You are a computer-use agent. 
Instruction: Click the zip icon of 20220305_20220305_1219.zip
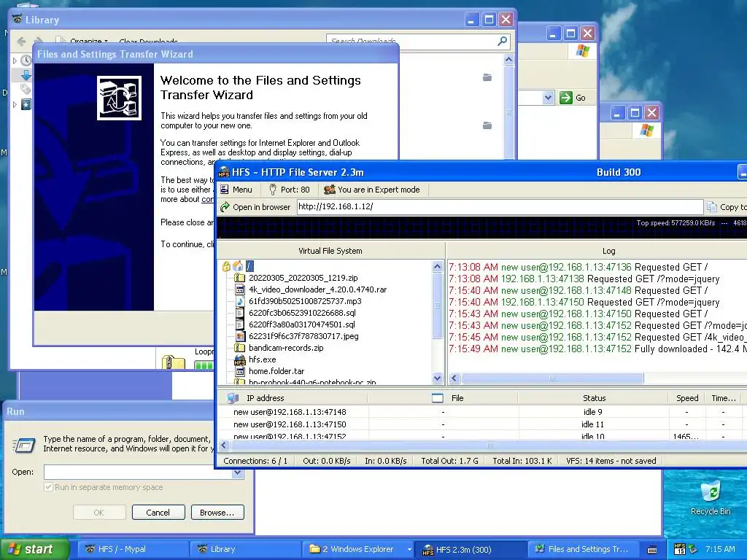tap(239, 278)
